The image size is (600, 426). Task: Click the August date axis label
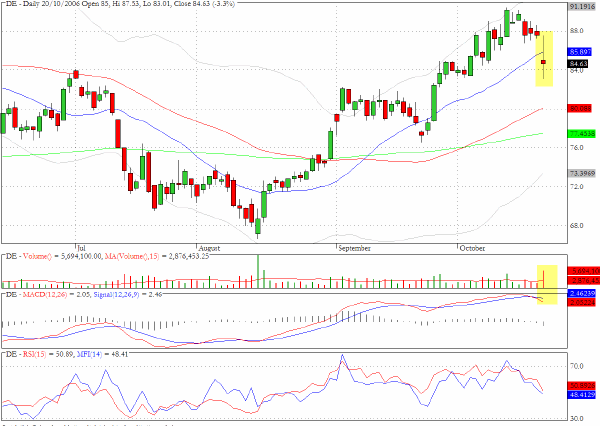[209, 248]
